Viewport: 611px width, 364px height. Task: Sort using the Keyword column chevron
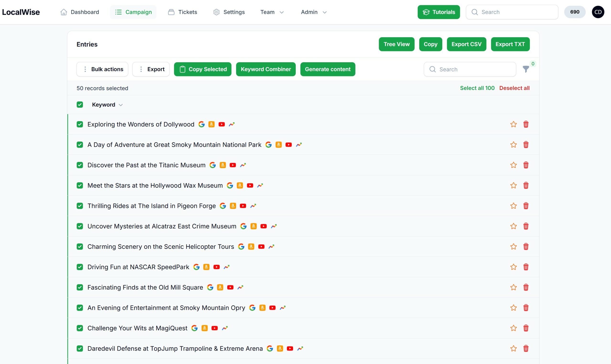121,105
